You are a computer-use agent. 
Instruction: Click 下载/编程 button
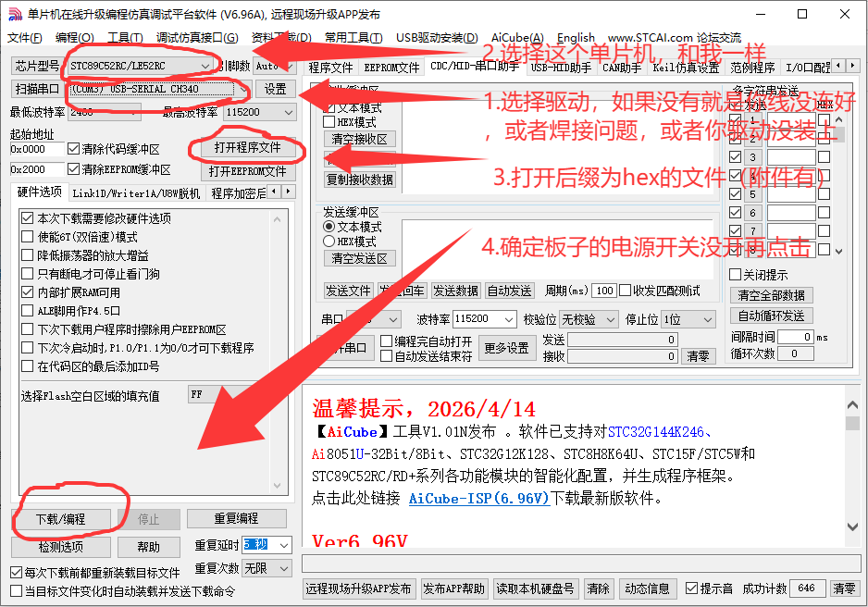60,519
